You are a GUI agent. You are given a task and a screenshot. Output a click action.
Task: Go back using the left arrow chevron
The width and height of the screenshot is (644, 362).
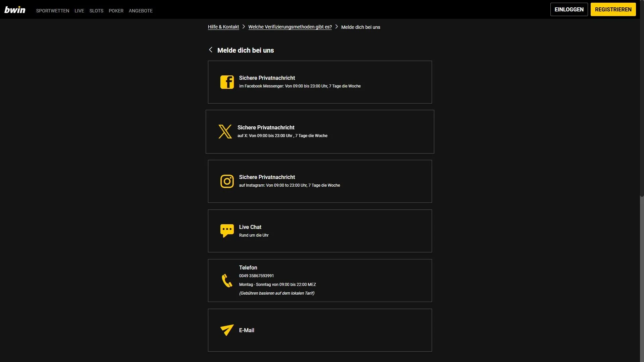[x=211, y=50]
